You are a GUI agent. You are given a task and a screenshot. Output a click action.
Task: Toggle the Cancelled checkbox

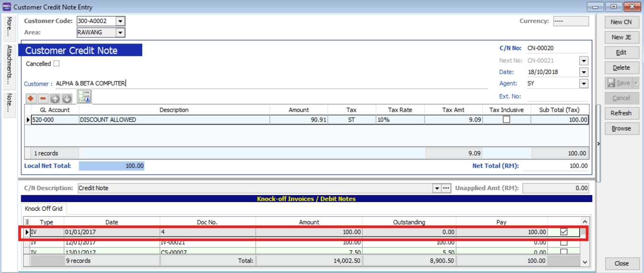coord(57,64)
